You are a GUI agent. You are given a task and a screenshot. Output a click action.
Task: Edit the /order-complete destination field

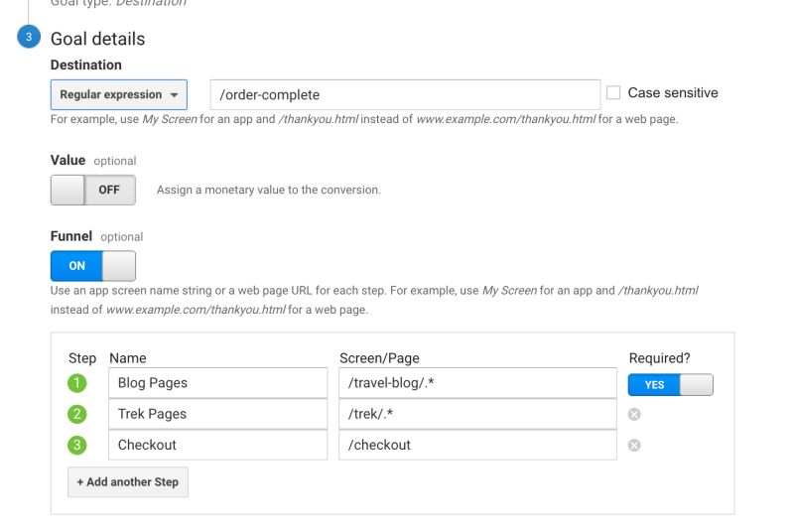click(405, 95)
